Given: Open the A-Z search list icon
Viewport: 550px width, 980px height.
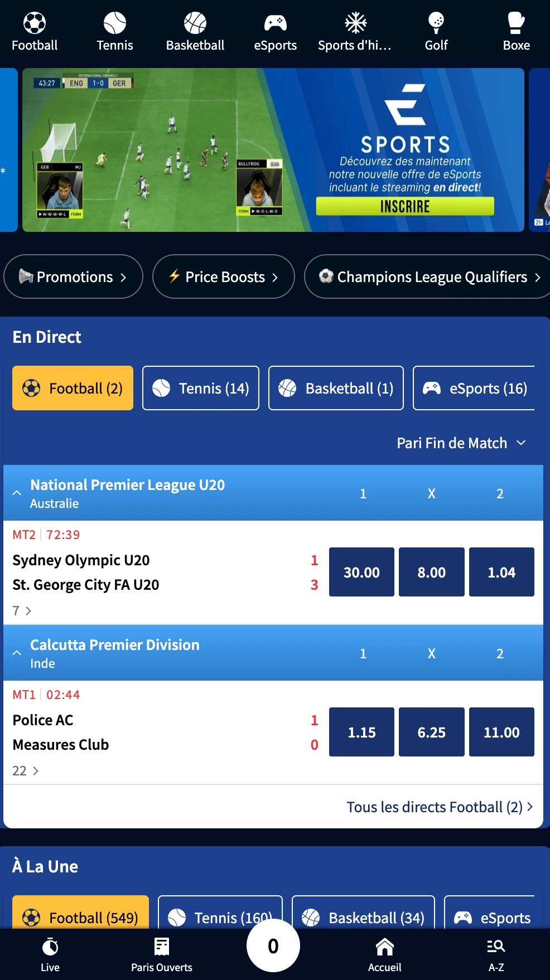Looking at the screenshot, I should [x=496, y=946].
